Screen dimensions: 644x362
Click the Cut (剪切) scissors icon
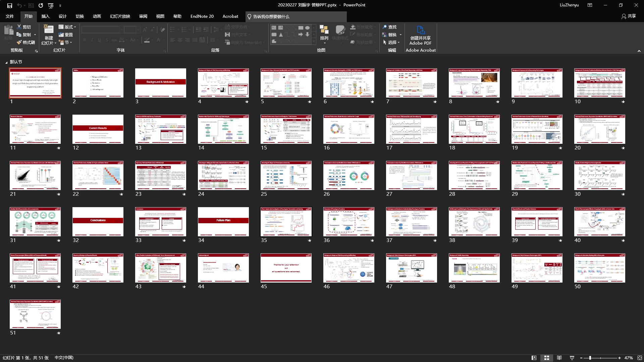pos(19,27)
